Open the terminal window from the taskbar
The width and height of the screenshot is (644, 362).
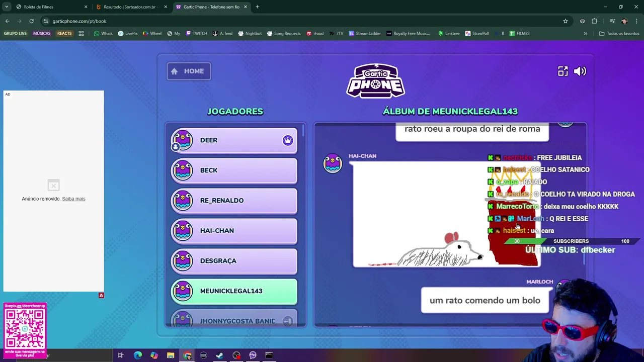269,355
